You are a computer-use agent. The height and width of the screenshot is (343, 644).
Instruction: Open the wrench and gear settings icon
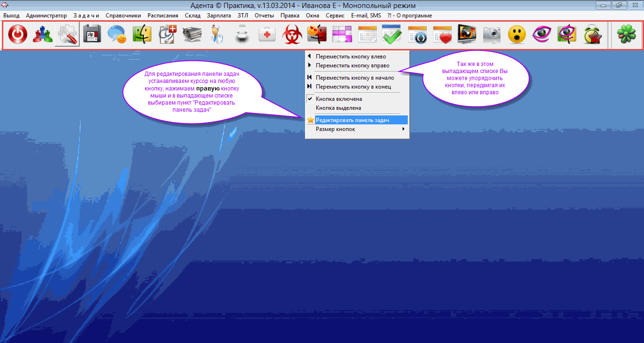pyautogui.click(x=67, y=34)
